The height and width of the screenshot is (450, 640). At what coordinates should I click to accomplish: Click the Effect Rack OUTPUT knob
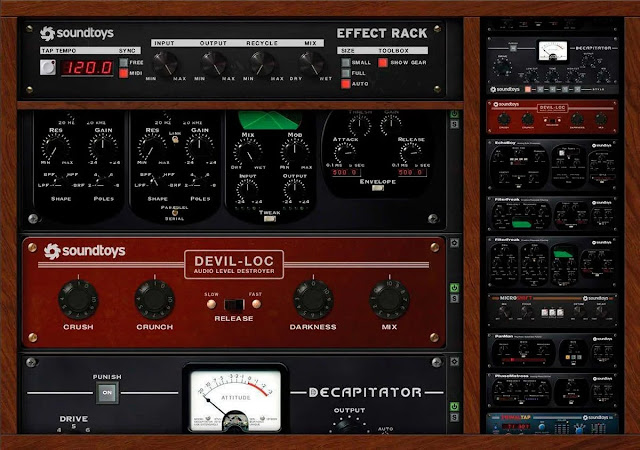pyautogui.click(x=213, y=64)
